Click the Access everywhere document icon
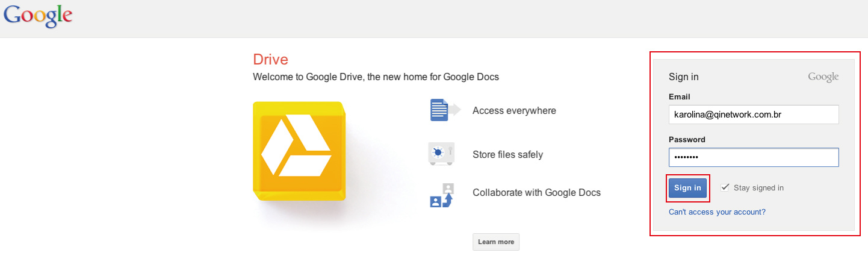This screenshot has height=267, width=868. pyautogui.click(x=444, y=110)
